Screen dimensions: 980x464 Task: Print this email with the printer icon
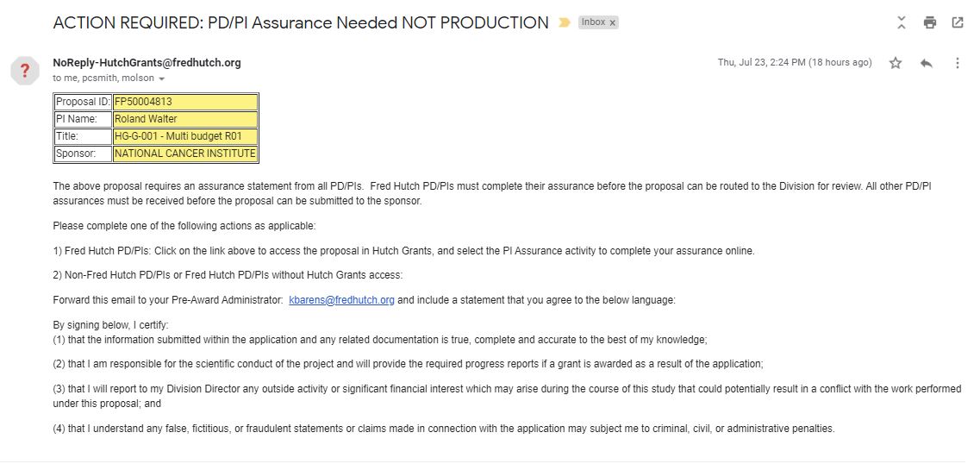coord(929,22)
